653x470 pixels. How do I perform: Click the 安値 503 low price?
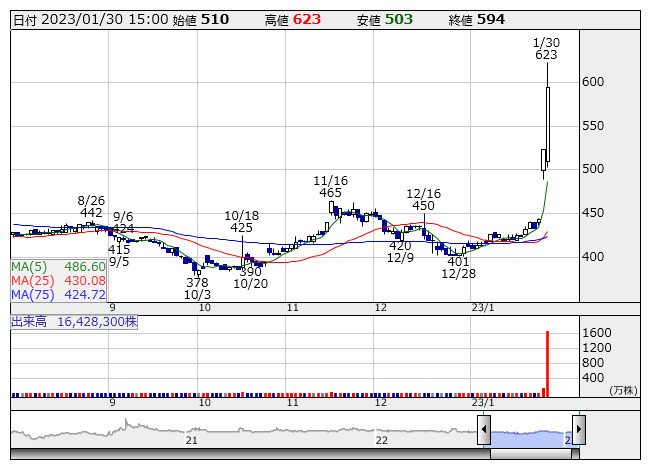[x=385, y=20]
